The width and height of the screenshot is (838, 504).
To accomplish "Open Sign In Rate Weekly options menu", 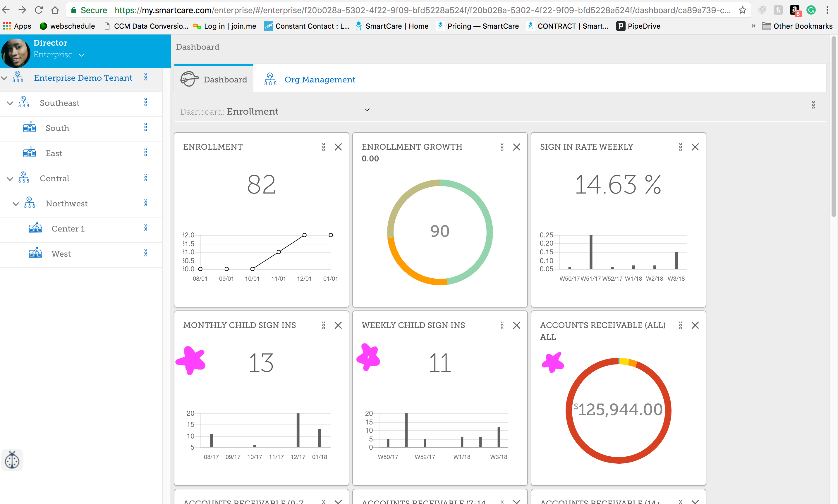I will click(x=680, y=147).
